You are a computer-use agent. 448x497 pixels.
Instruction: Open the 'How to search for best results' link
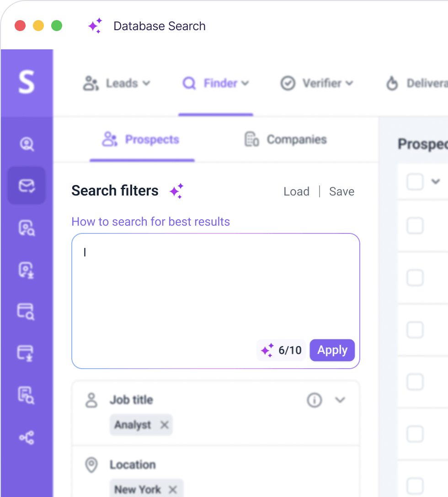[150, 222]
